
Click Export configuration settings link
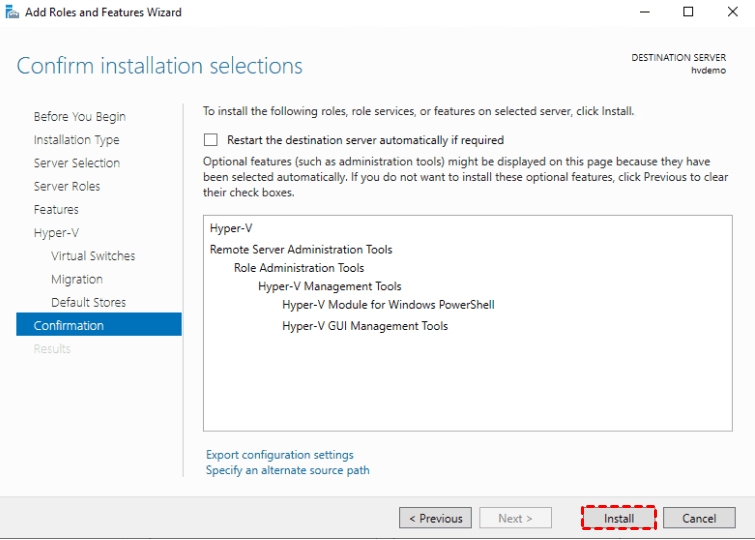tap(279, 455)
